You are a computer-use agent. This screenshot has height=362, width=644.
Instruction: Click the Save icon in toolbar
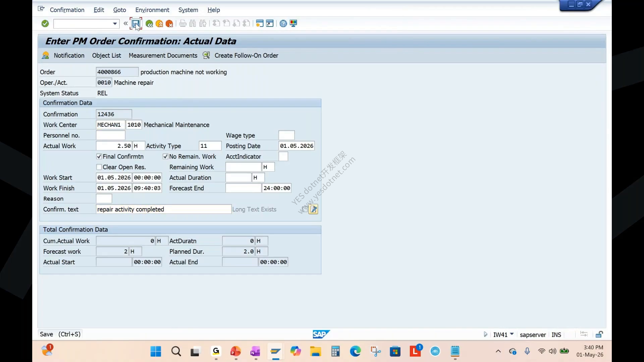136,23
